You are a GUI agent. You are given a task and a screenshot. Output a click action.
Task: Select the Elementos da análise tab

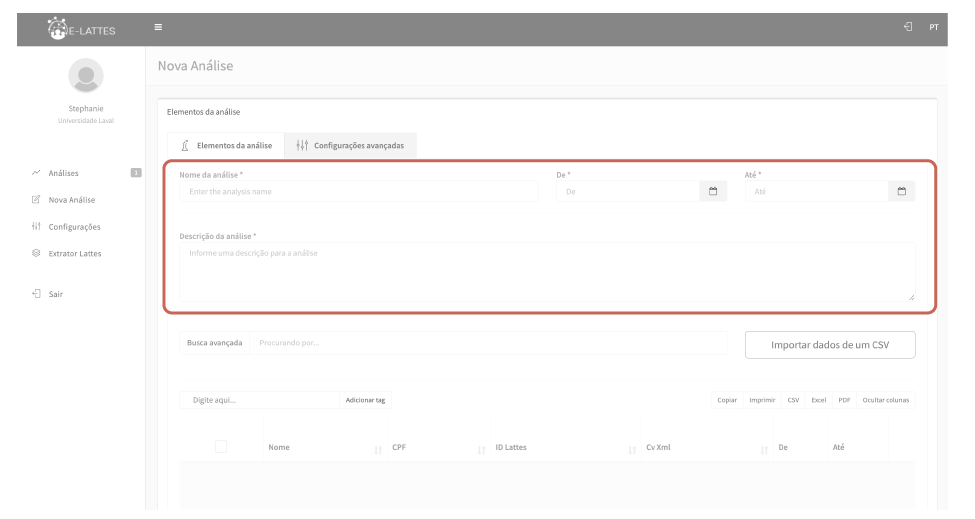[x=225, y=145]
